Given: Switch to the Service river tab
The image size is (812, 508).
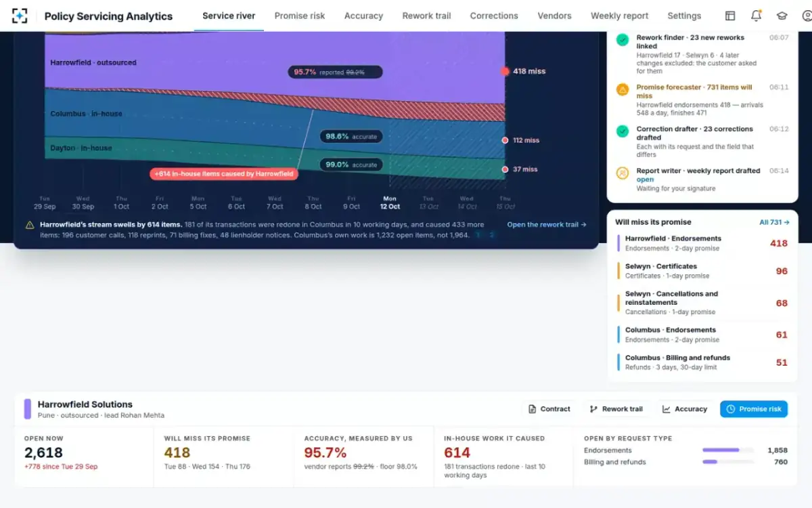Looking at the screenshot, I should (229, 16).
